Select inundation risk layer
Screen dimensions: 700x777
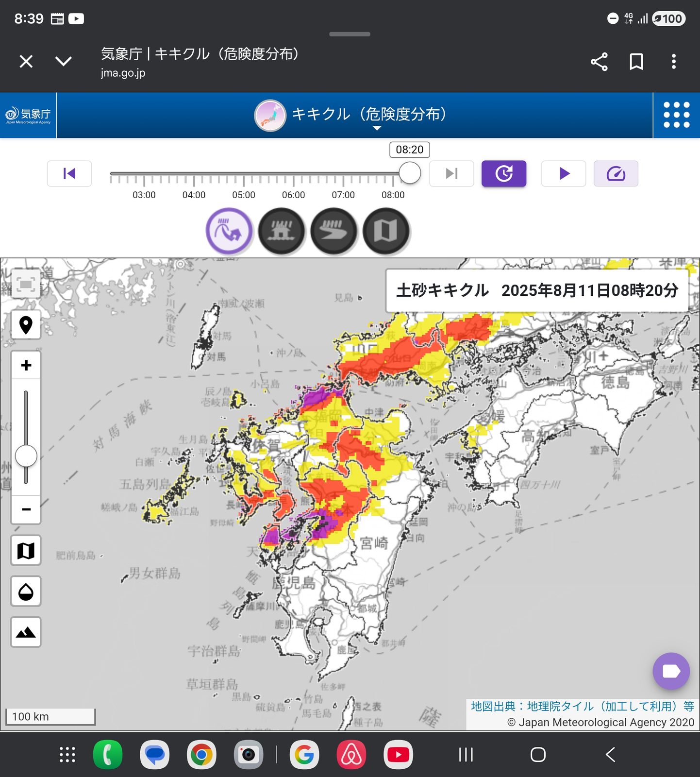pyautogui.click(x=282, y=231)
